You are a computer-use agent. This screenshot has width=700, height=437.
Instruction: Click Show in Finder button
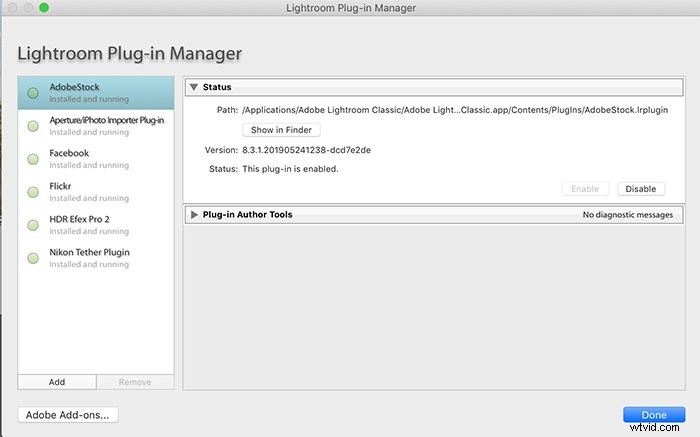(x=281, y=130)
